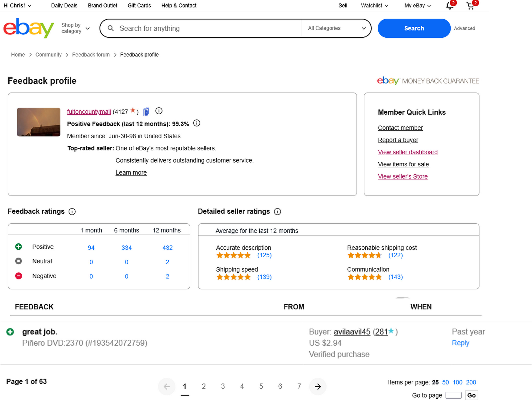Image resolution: width=532 pixels, height=404 pixels.
Task: Open Daily Deals in top menu
Action: 64,6
